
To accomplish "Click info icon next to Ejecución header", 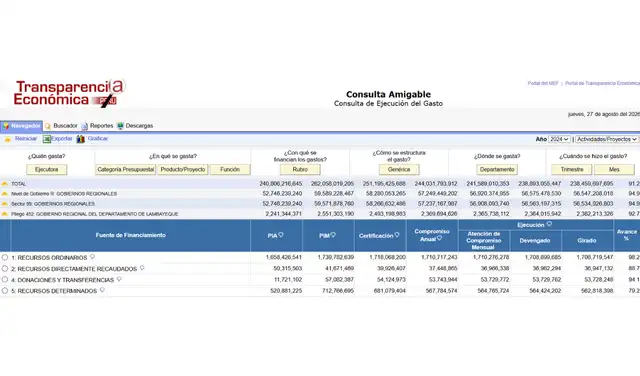I will point(549,224).
